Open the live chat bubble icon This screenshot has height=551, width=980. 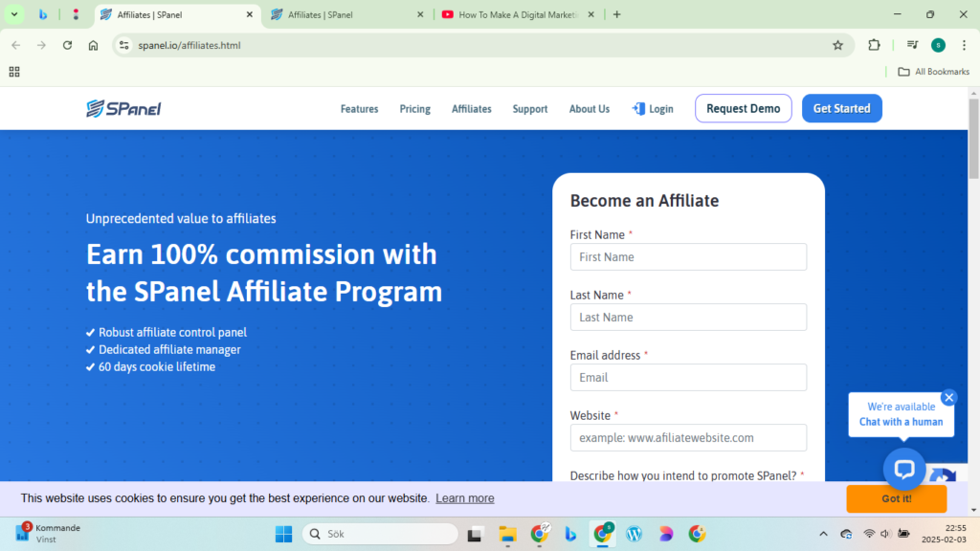pyautogui.click(x=903, y=469)
